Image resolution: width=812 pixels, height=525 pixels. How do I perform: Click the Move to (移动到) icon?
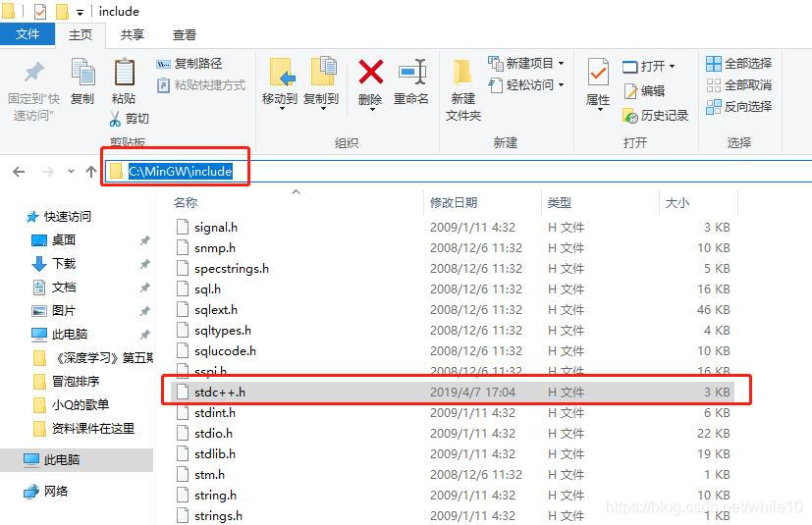280,73
